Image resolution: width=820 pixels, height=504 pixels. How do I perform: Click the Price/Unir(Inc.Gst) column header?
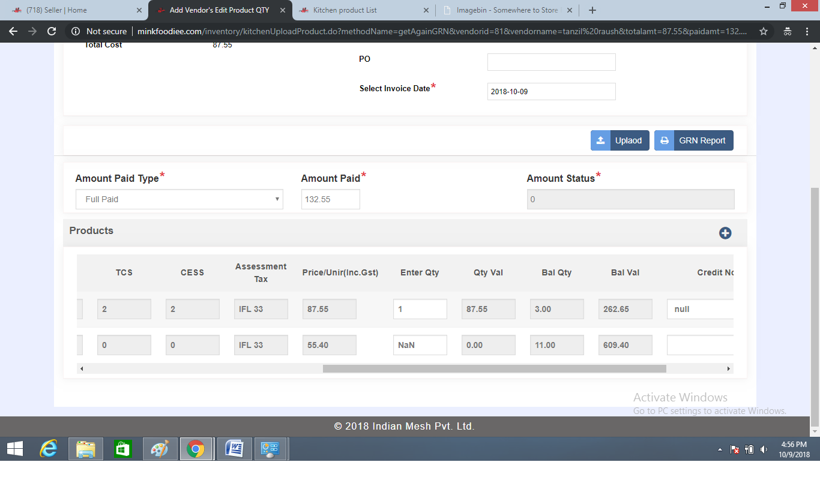coord(340,272)
